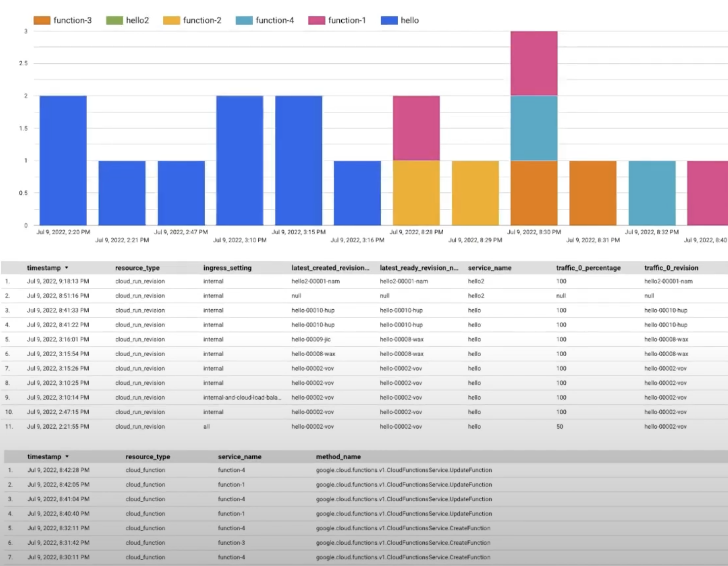This screenshot has width=728, height=566.
Task: Click hello2 service_name in the 9:18:13 PM row
Action: [476, 281]
